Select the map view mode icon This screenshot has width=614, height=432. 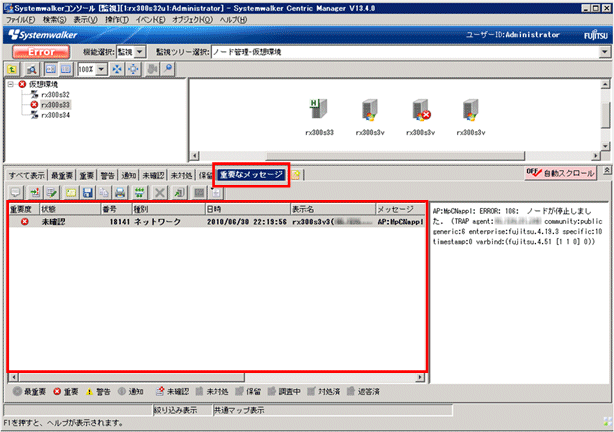coord(51,69)
